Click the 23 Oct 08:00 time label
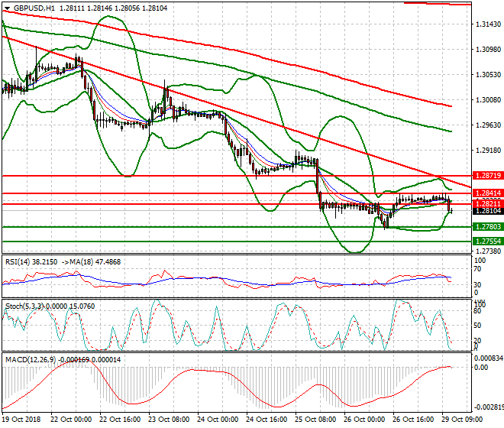This screenshot has height=428, width=504. 169,420
